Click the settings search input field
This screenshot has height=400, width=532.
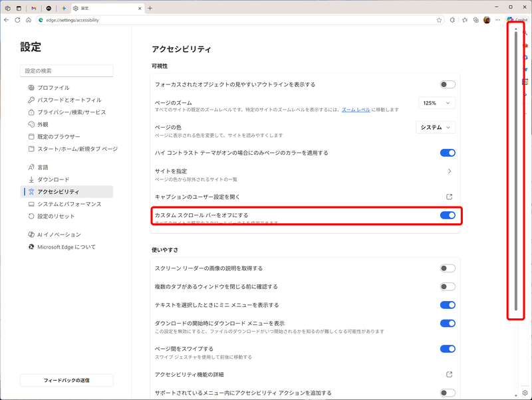coord(66,70)
